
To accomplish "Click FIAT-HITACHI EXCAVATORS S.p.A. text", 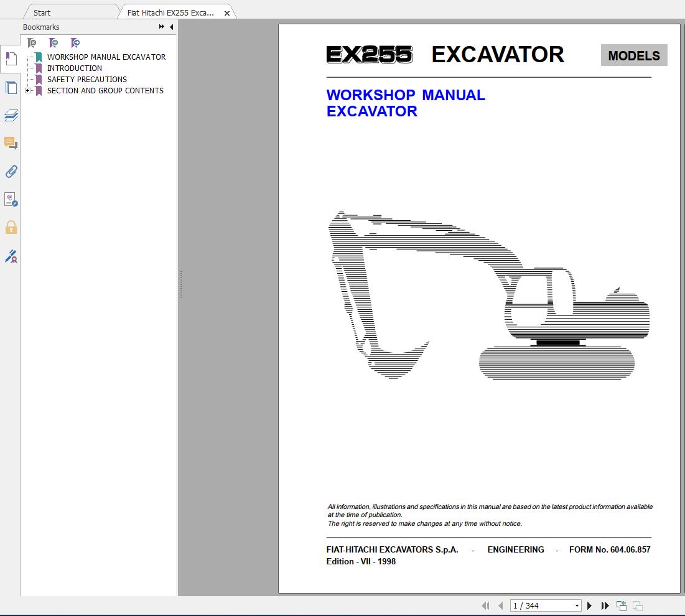I will [x=393, y=549].
